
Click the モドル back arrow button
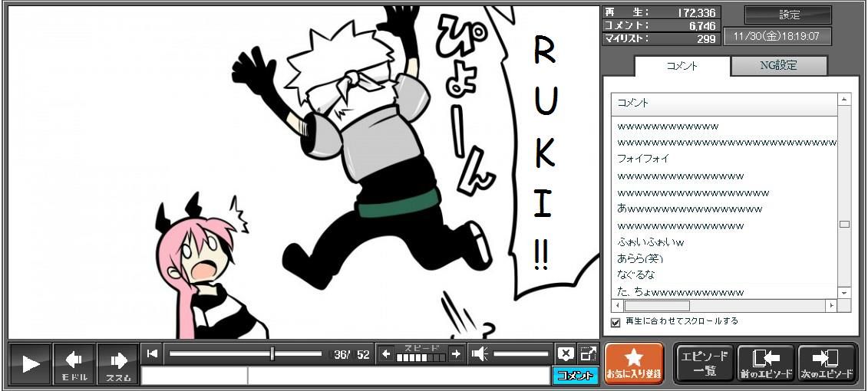[x=74, y=363]
